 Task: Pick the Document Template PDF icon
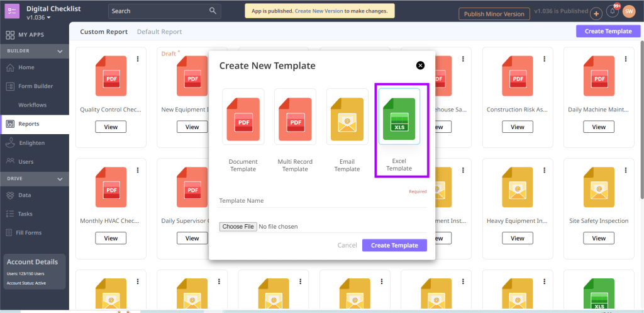[x=243, y=116]
